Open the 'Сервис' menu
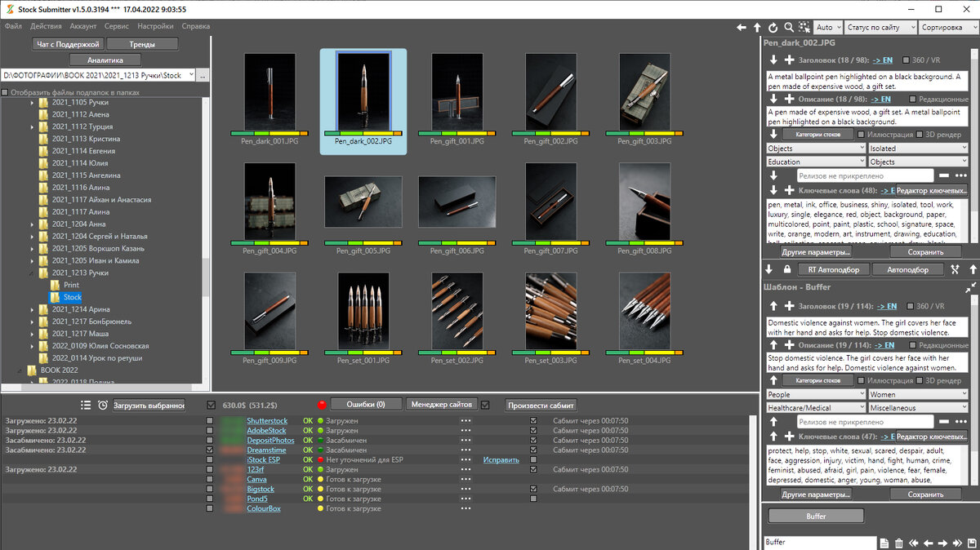The width and height of the screenshot is (980, 550). pos(117,26)
